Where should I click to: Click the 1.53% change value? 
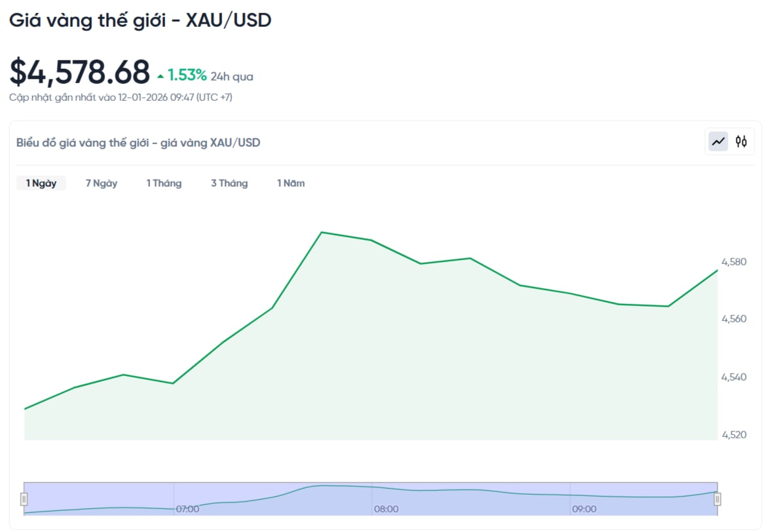187,75
